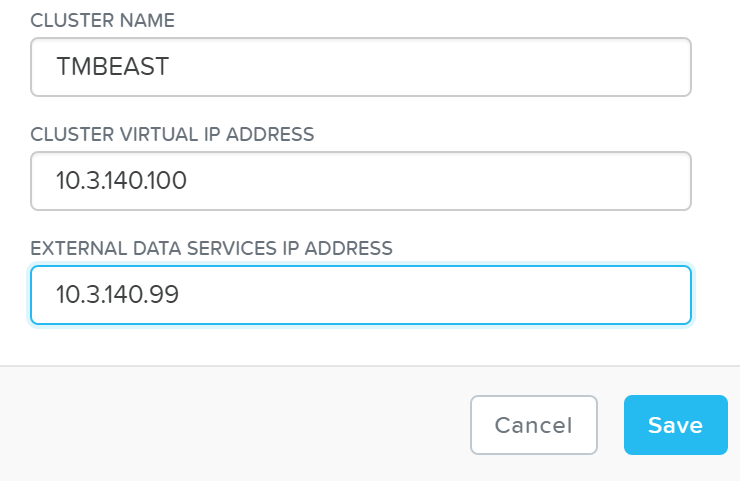Save the cluster details
Viewport: 740px width, 481px height.
[x=675, y=425]
